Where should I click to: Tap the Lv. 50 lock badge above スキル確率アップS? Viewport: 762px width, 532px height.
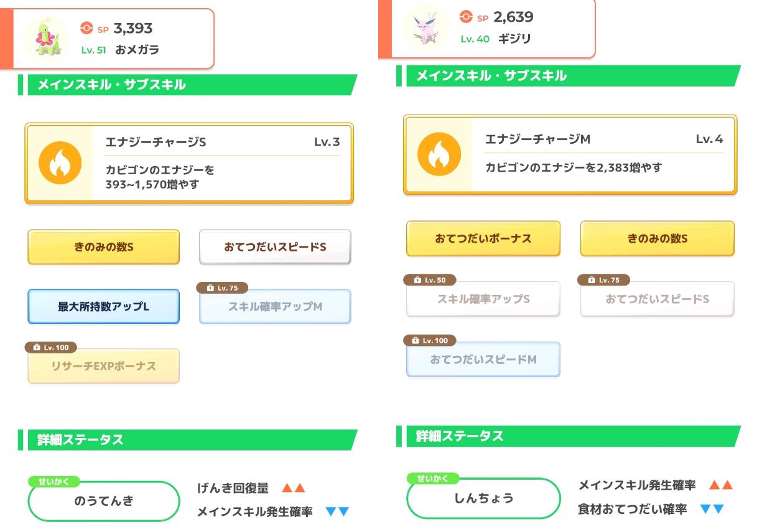(429, 280)
